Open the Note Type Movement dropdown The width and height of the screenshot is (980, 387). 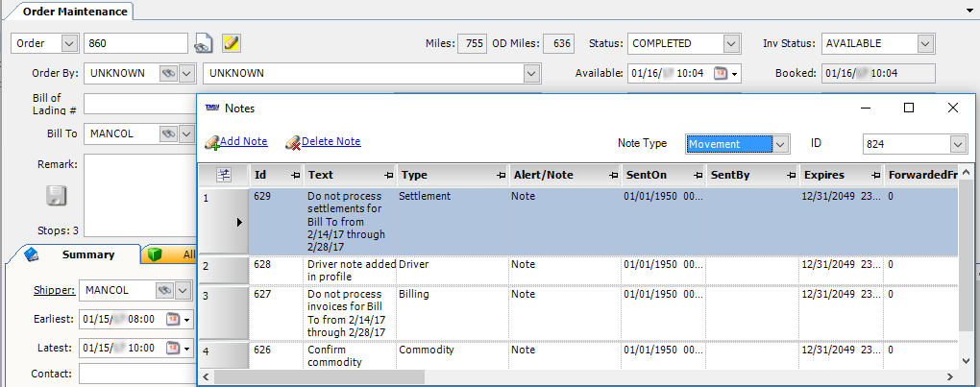point(780,144)
